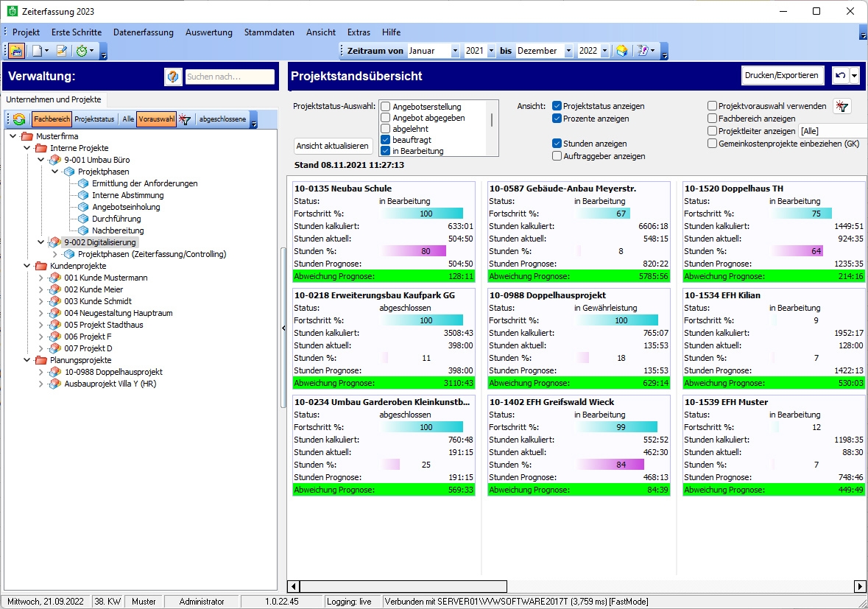Click the filter icon beside Projektvorauswahl verwenden
This screenshot has width=868, height=609.
[842, 106]
